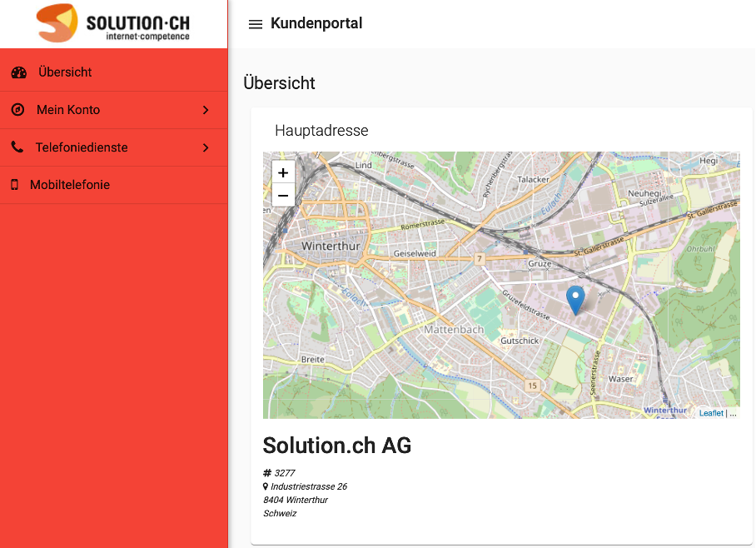Click the Telefoniedienste phone handset icon

pyautogui.click(x=17, y=147)
